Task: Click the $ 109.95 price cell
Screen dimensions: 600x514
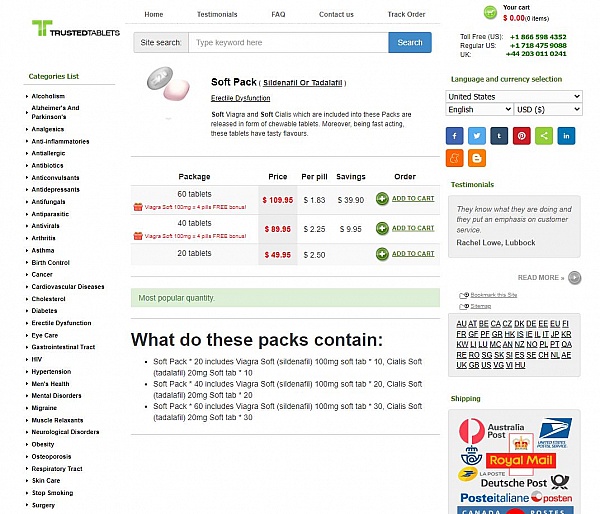Action: coord(278,200)
